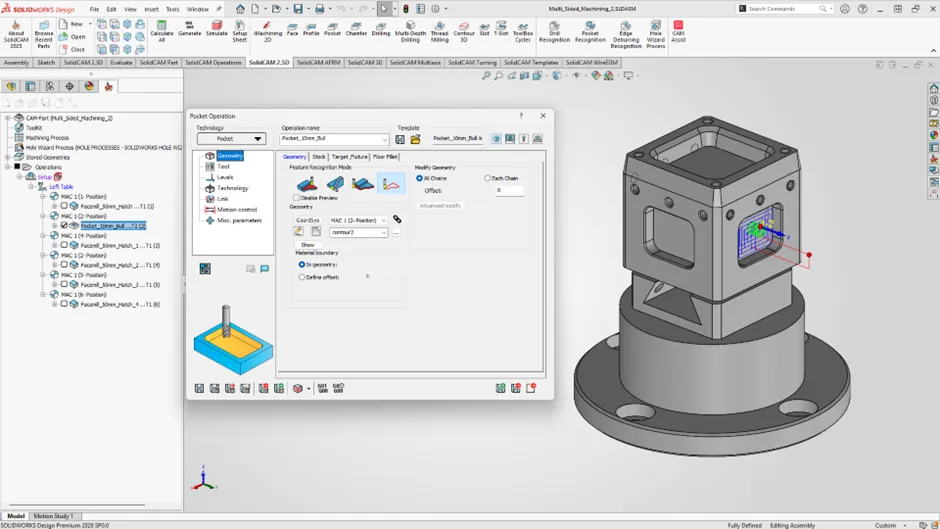Open the SolidCAM AFRM ribbon tab
Viewport: 940px width, 529px height.
(318, 62)
